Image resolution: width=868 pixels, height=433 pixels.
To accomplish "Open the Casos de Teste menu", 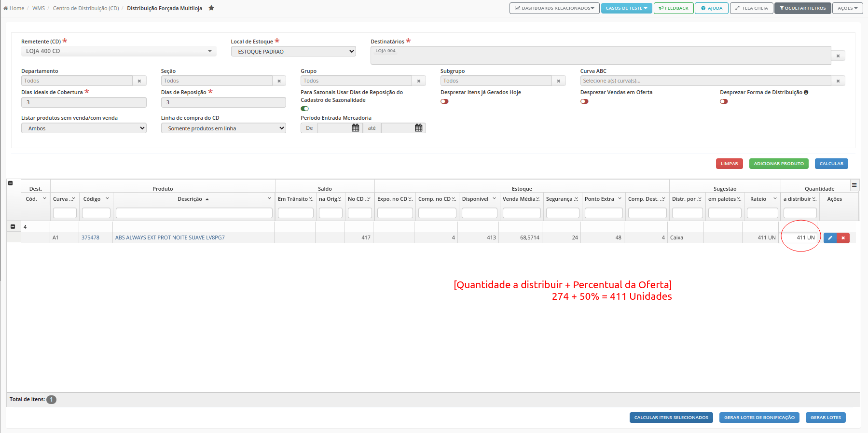I will coord(626,8).
